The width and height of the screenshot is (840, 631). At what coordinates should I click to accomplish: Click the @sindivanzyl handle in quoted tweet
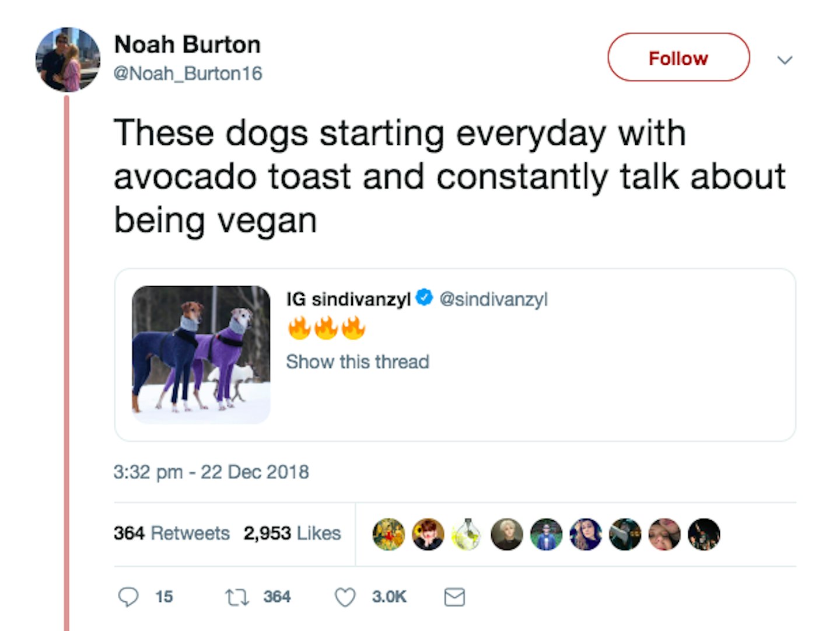[x=494, y=299]
